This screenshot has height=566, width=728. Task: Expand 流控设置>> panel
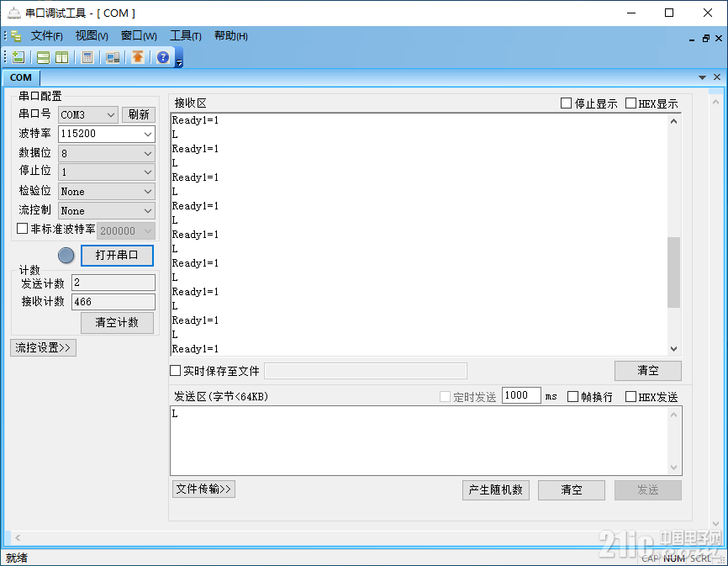click(43, 348)
